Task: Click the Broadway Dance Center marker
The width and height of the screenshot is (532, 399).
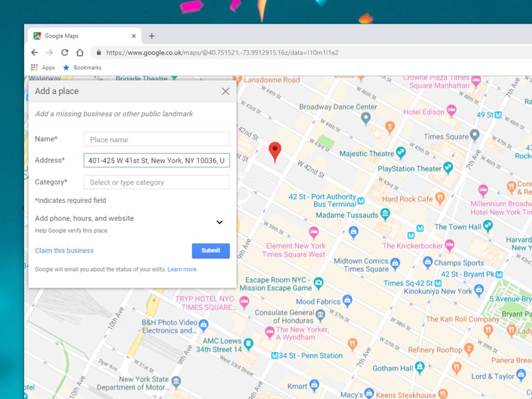Action: tap(365, 118)
